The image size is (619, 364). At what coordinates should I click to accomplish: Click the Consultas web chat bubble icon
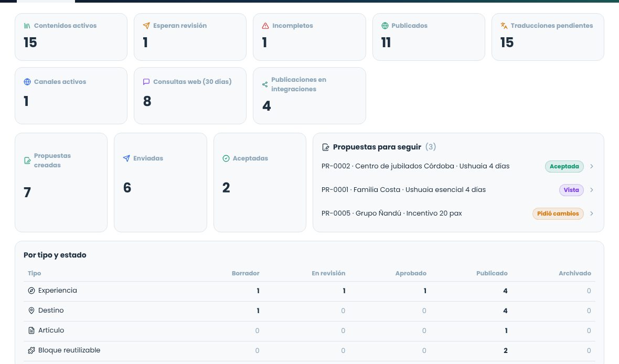(x=146, y=82)
